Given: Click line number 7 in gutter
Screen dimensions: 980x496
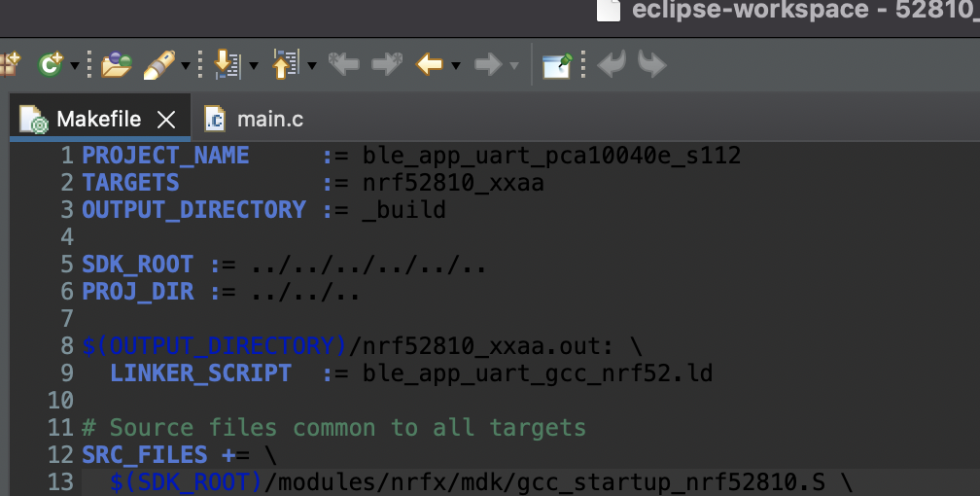Looking at the screenshot, I should (67, 319).
